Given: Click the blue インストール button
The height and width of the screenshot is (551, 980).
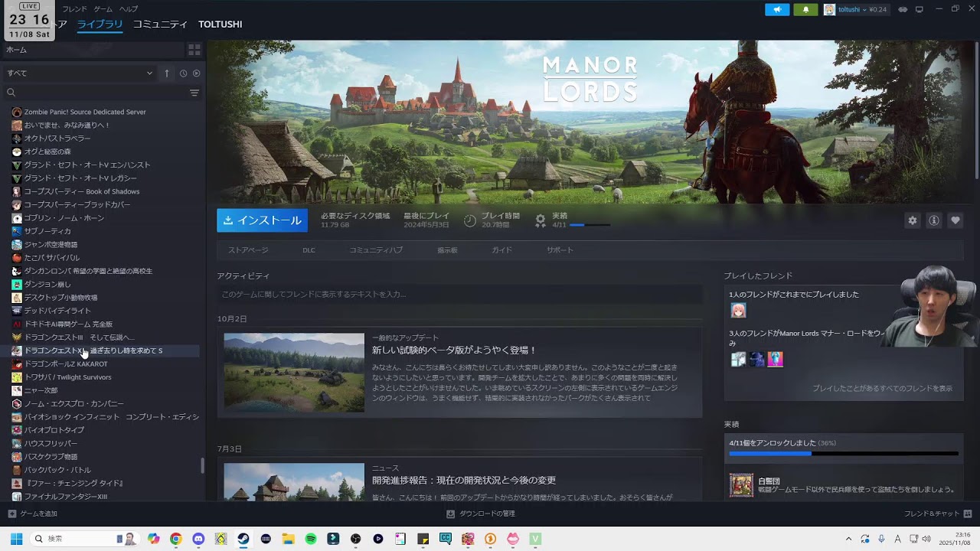Looking at the screenshot, I should (x=262, y=220).
